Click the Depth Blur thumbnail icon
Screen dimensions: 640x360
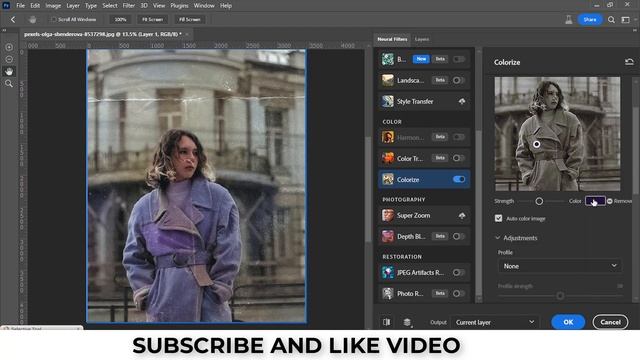coord(387,236)
